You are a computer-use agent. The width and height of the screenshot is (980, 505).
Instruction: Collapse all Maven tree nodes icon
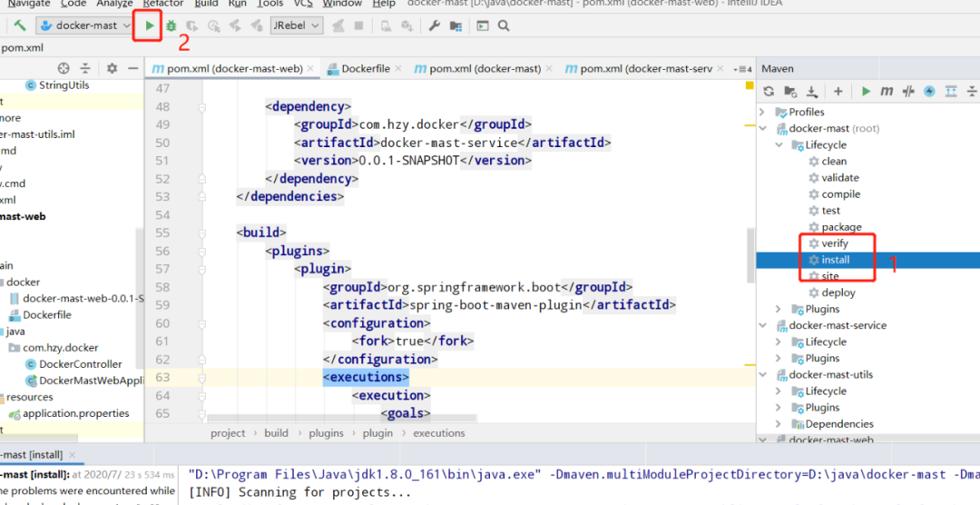coord(972,92)
